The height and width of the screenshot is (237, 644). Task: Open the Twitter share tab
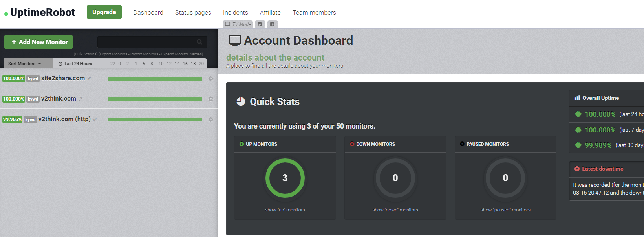[x=260, y=24]
